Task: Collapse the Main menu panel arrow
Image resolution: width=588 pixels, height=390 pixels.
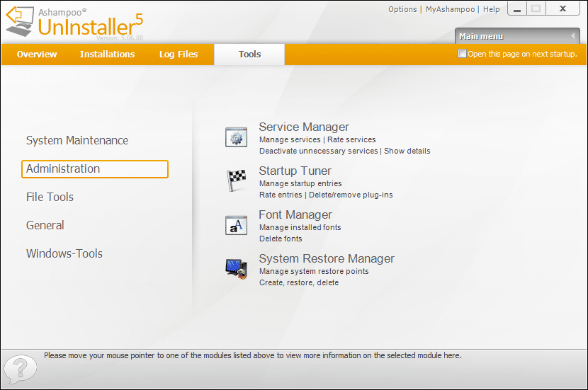Action: pos(572,36)
